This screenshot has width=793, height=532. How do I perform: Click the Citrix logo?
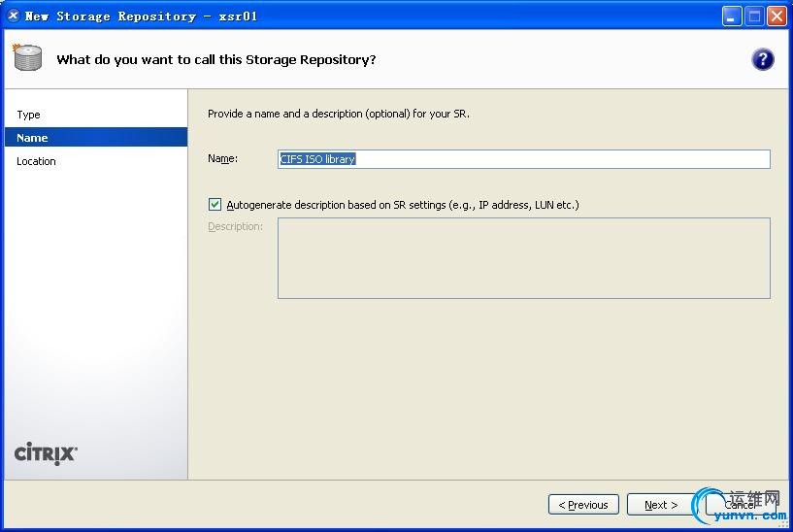pos(46,453)
